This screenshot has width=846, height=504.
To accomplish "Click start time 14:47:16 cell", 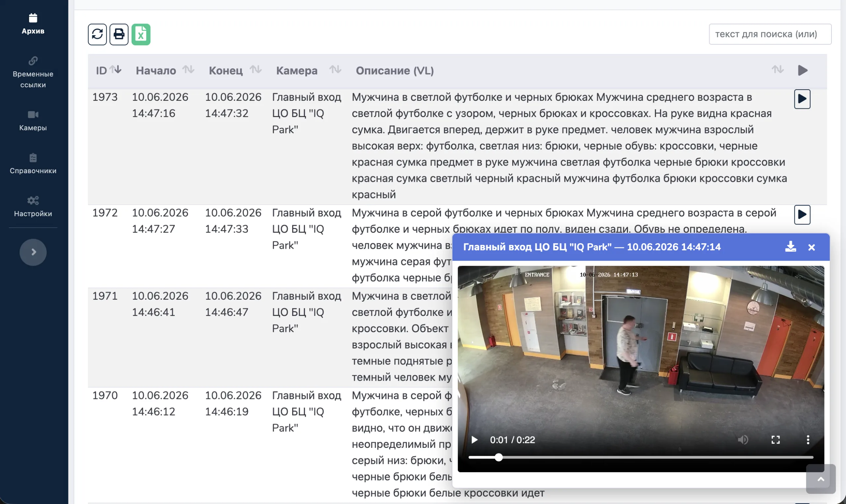I will coord(153,113).
